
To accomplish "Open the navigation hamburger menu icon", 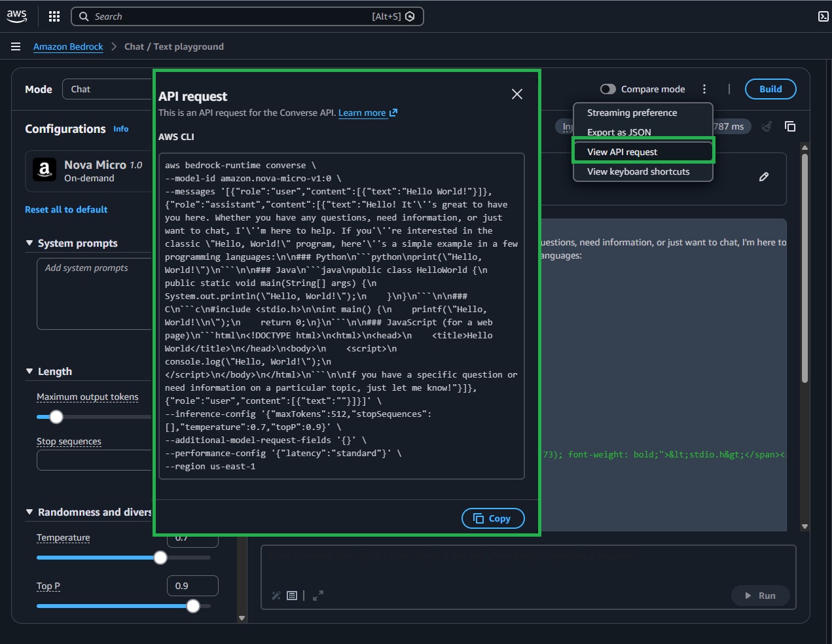I will (16, 46).
